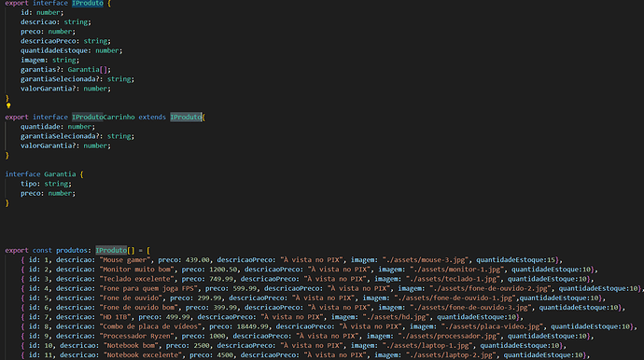
Task: Click the "./assets/mouse-3.jpg" image path
Action: coord(425,260)
